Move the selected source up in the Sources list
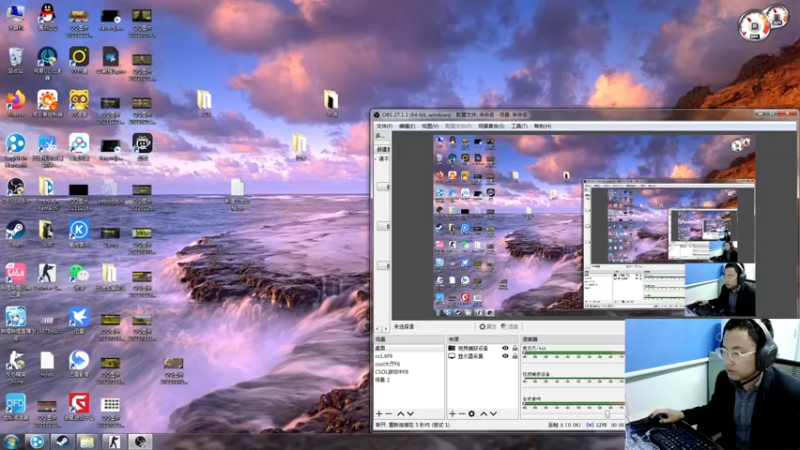 pyautogui.click(x=484, y=414)
